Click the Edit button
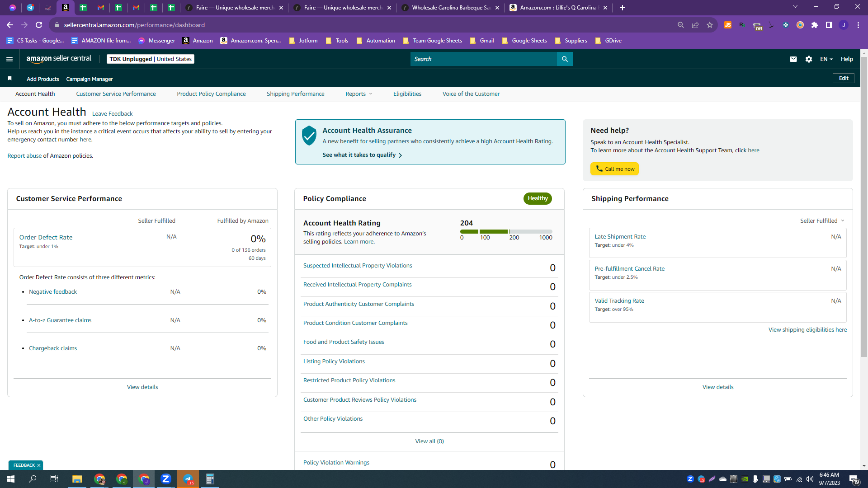 point(844,78)
